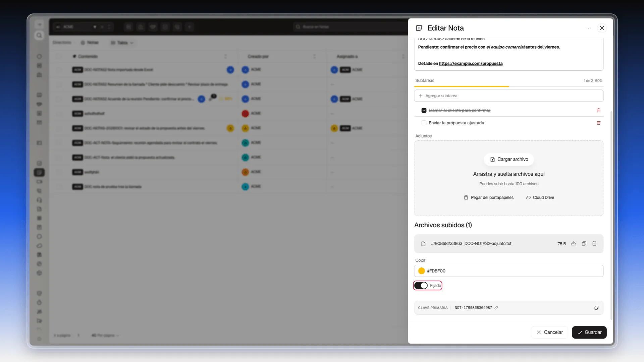
Task: Toggle the Fijado switch
Action: click(421, 286)
